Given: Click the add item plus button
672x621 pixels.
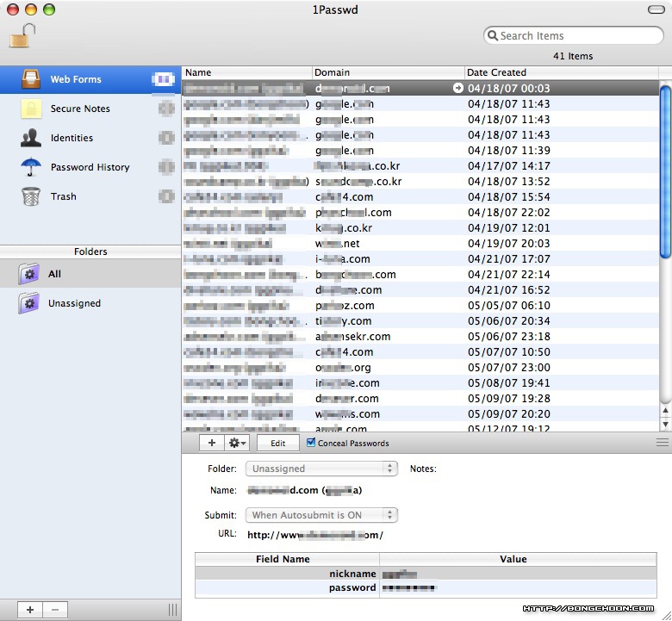Looking at the screenshot, I should point(212,443).
